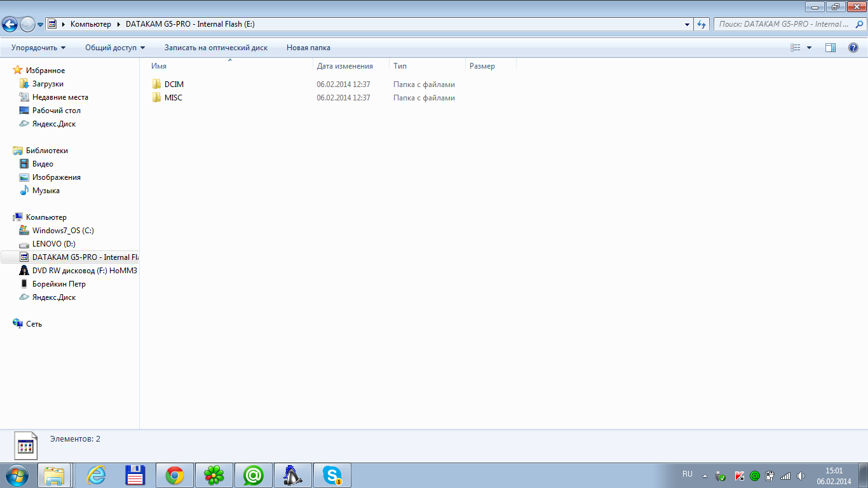Click the volume speaker tray icon
868x488 pixels.
(800, 476)
